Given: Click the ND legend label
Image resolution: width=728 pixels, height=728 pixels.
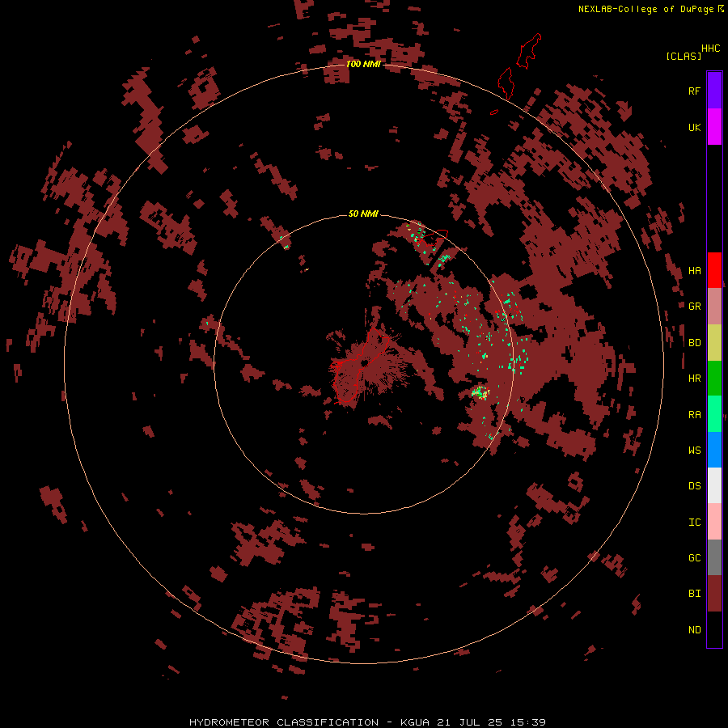Looking at the screenshot, I should [x=694, y=629].
